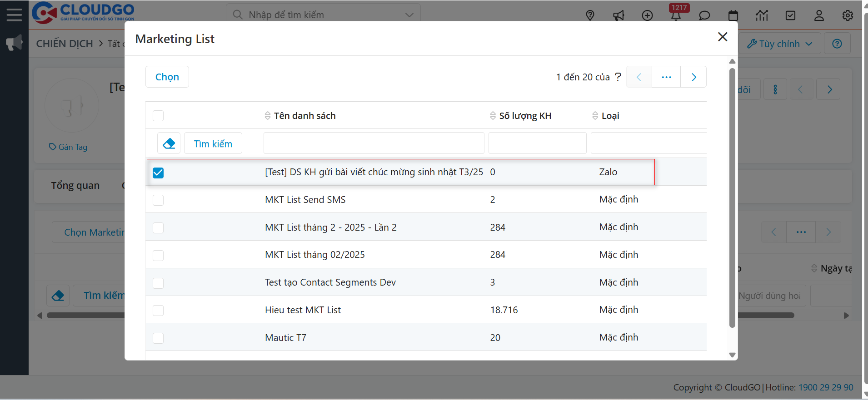Switch to the Tổng quan tab

point(75,186)
